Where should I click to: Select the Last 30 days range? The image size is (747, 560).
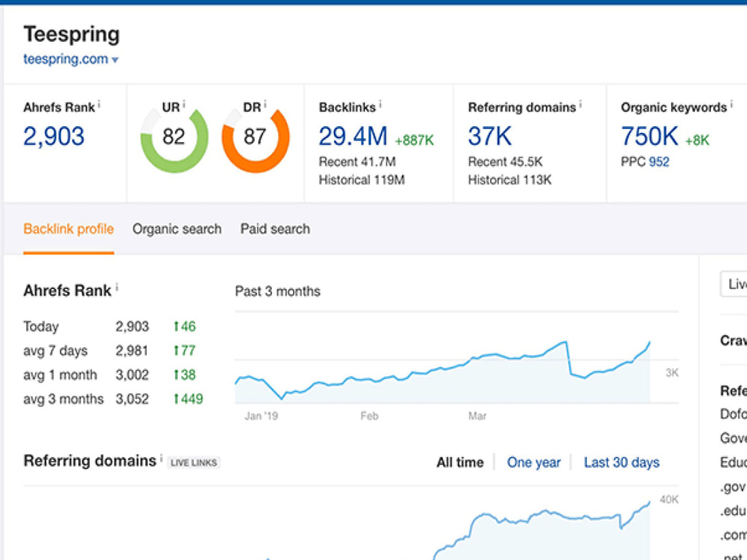622,462
